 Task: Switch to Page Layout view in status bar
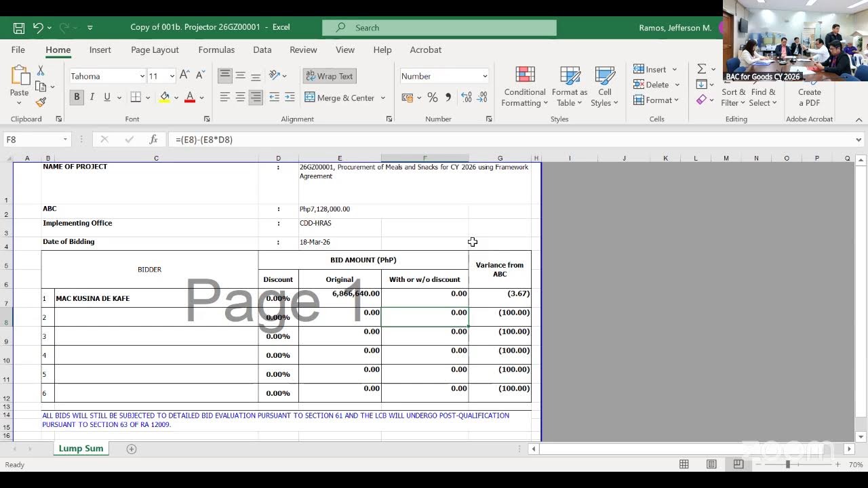tap(711, 464)
